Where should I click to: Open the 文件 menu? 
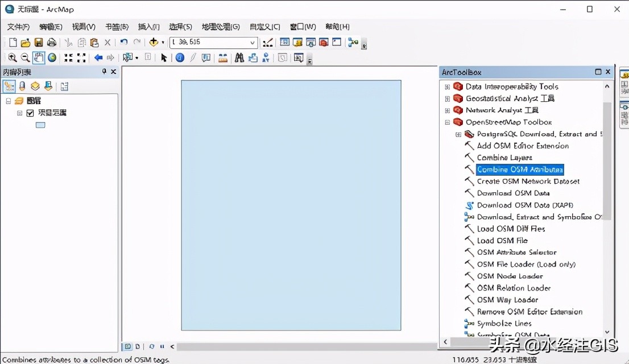click(x=18, y=27)
